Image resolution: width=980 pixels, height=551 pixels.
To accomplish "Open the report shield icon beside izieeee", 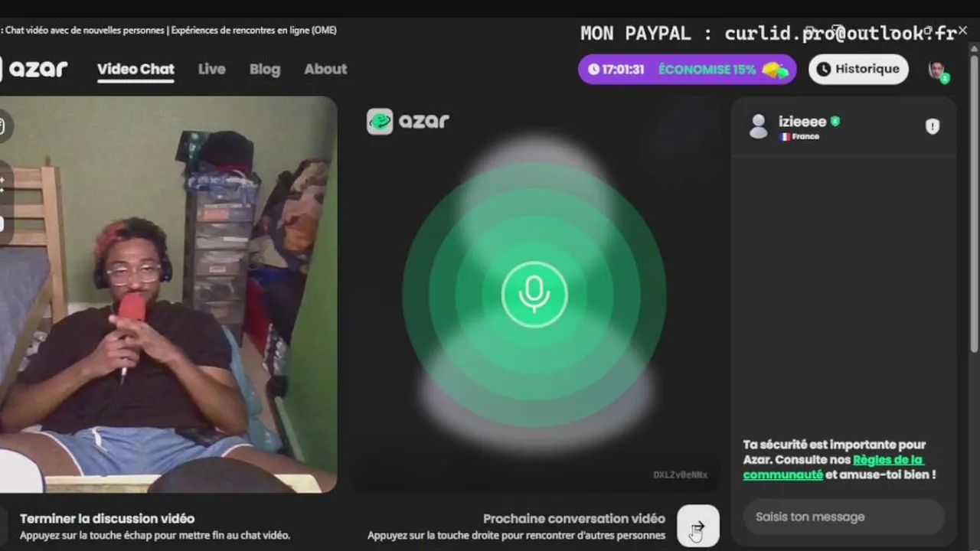I will pyautogui.click(x=932, y=127).
